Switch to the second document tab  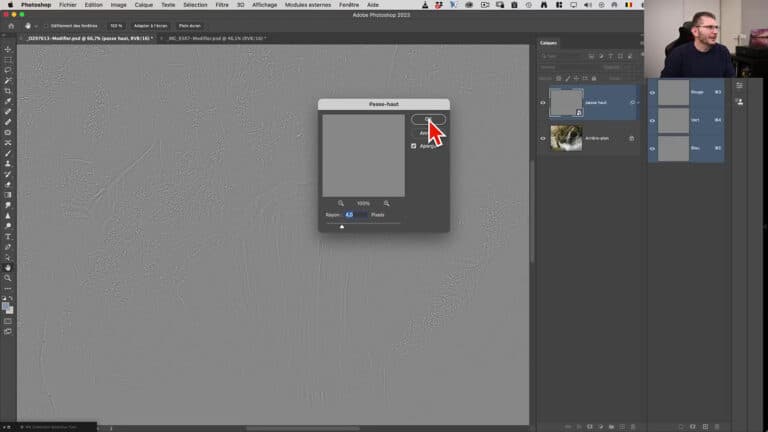point(217,38)
